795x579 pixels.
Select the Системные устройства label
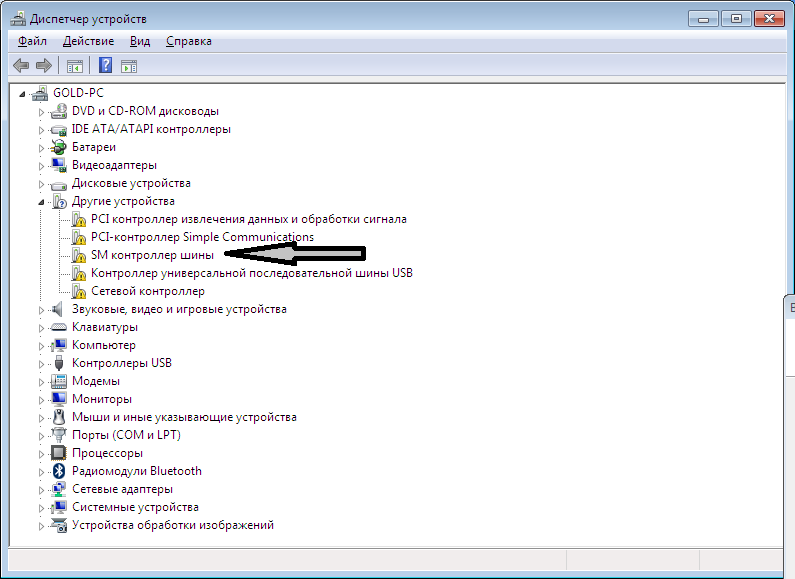coord(135,507)
